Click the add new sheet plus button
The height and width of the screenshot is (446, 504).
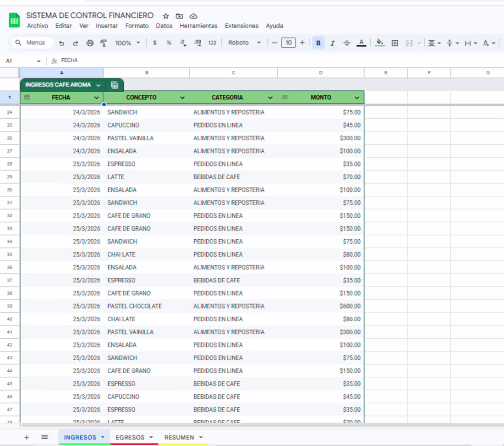point(27,437)
